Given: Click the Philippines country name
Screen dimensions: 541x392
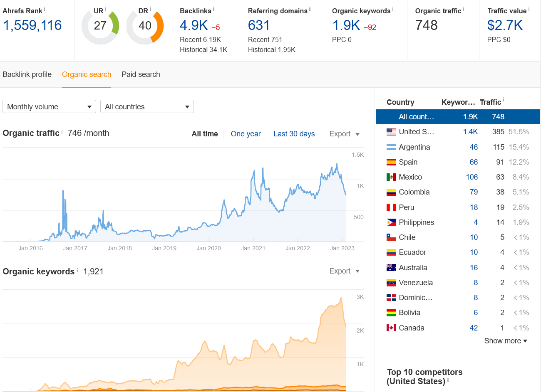Looking at the screenshot, I should [x=416, y=222].
